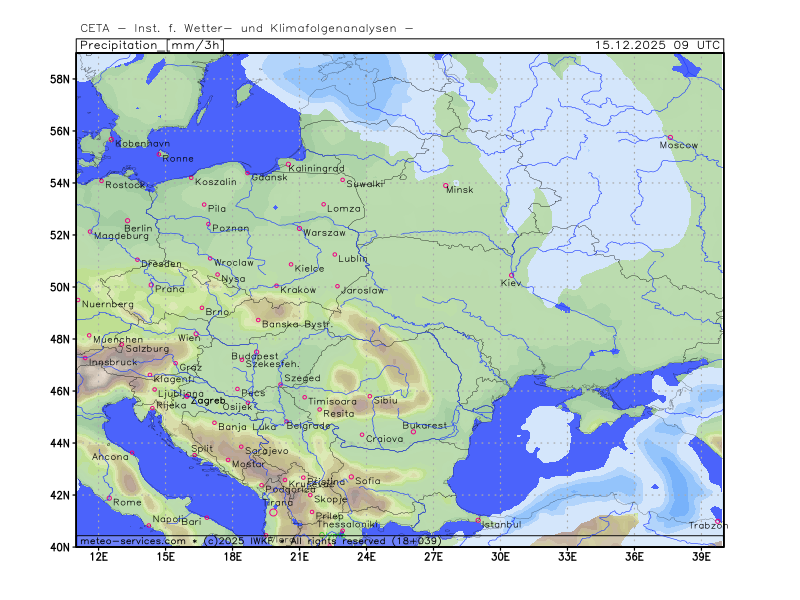This screenshot has height=600, width=800.
Task: Click the Rome city marker
Action: tap(110, 497)
